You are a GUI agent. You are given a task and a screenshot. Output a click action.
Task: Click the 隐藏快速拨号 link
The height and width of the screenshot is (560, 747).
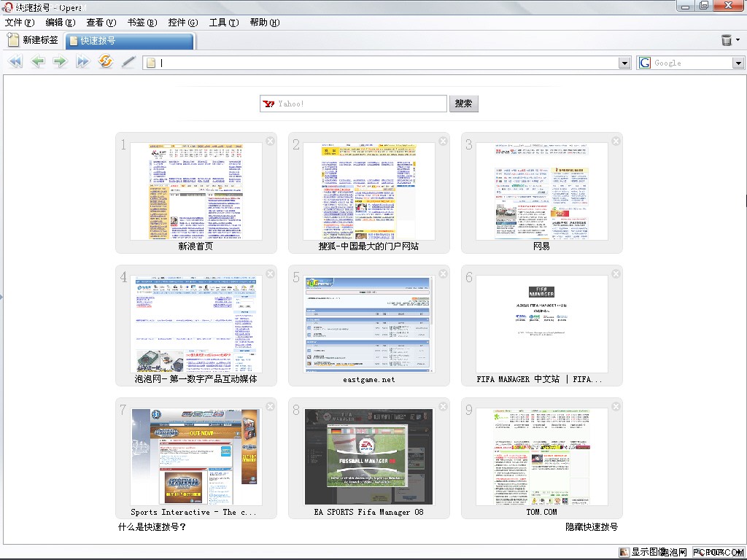click(592, 527)
